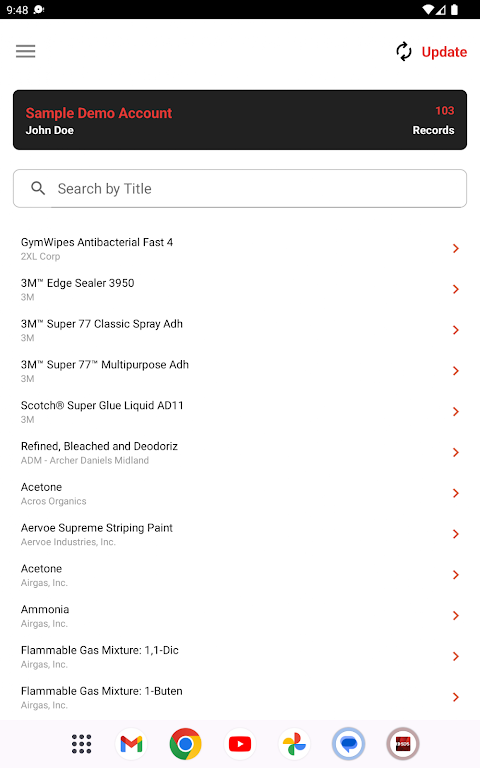Screen dimensions: 480x768
Task: Tap the circular sync arrows icon
Action: (x=404, y=51)
